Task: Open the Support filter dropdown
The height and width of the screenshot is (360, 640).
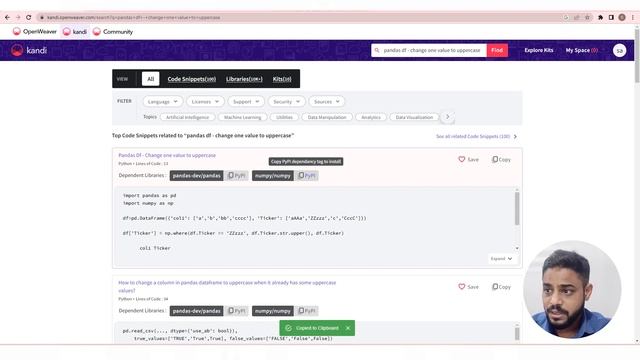Action: 246,102
